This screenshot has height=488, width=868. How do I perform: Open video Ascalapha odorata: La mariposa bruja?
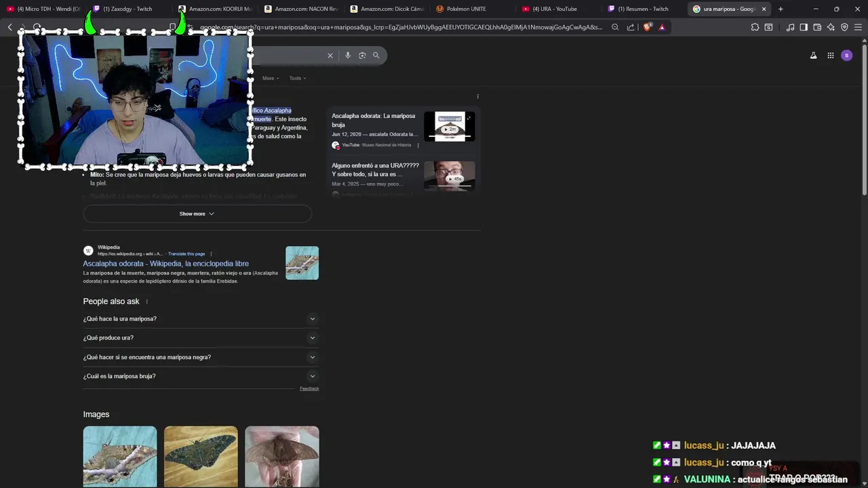pos(374,120)
